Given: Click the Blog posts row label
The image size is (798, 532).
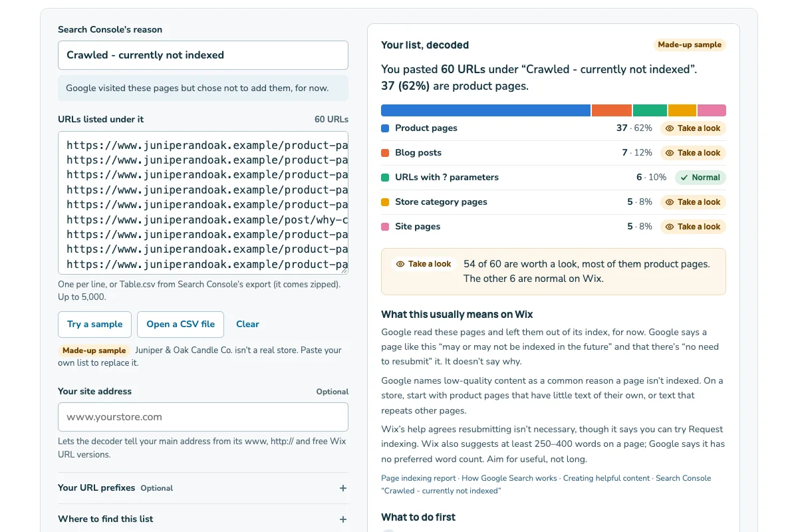Looking at the screenshot, I should pos(418,153).
